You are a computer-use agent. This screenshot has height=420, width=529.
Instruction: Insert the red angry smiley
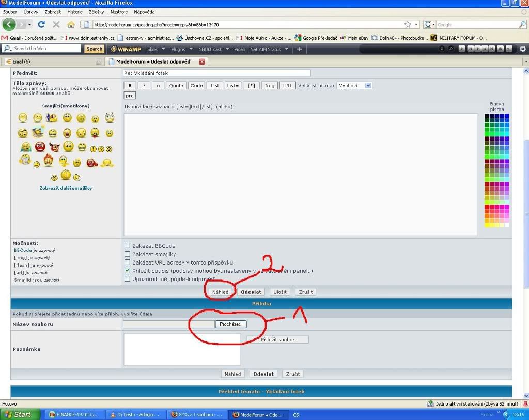pos(40,147)
